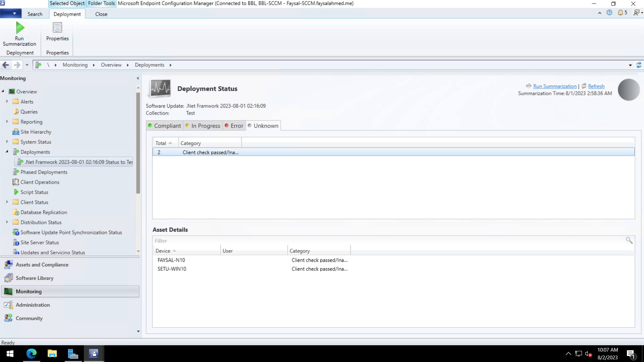
Task: Open Site Hierarchy node
Action: pyautogui.click(x=36, y=132)
